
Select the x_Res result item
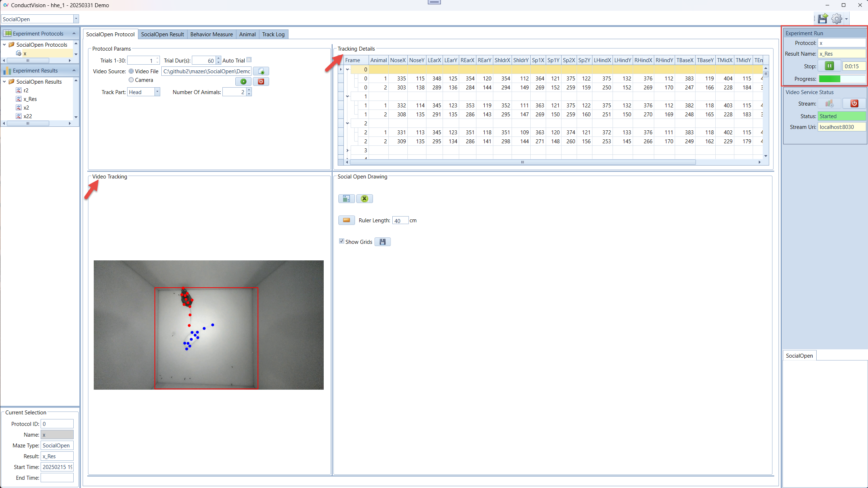point(30,99)
